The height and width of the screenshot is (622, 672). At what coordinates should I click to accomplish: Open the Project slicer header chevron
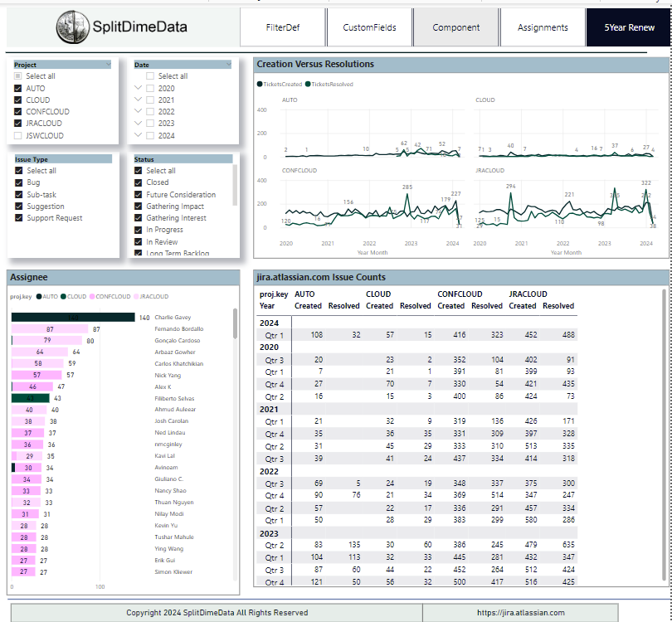108,64
